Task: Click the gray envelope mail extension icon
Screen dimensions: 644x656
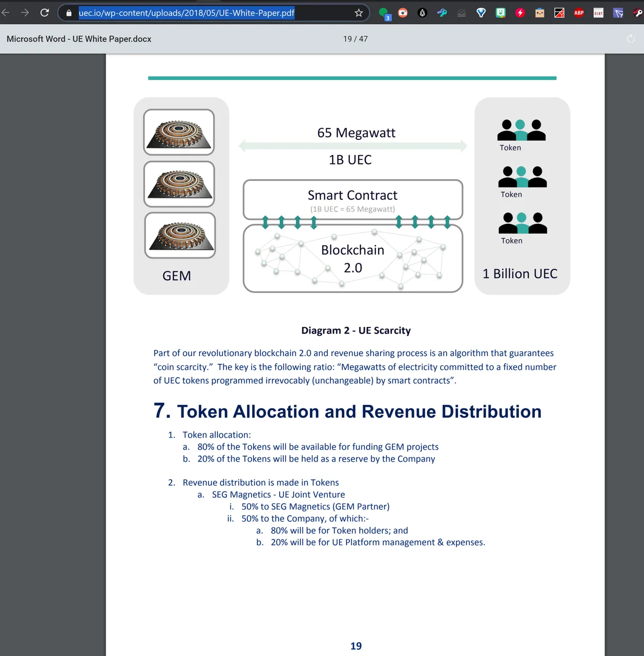Action: pyautogui.click(x=462, y=13)
